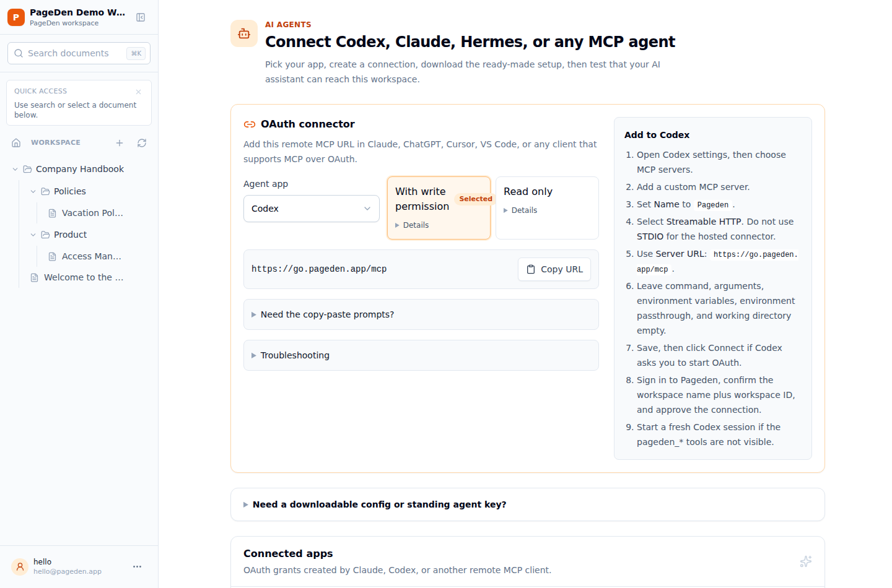Collapse the Company Handbook chevron
892x588 pixels.
click(15, 169)
